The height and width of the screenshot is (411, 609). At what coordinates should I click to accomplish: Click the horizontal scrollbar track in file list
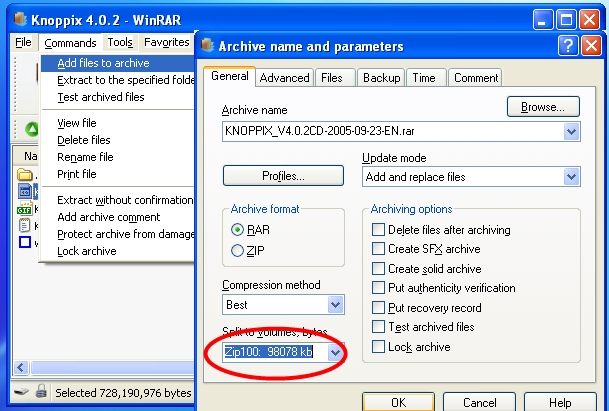[x=112, y=367]
